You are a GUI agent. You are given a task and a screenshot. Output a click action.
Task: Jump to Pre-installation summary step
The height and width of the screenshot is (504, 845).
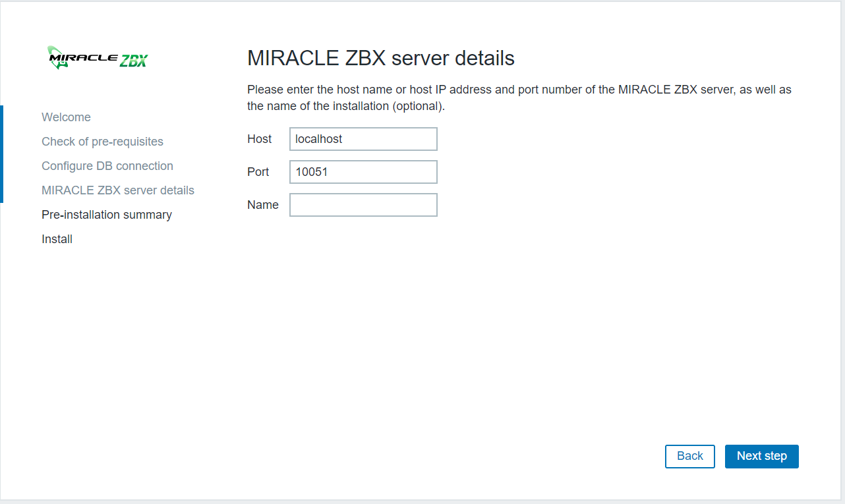click(107, 215)
